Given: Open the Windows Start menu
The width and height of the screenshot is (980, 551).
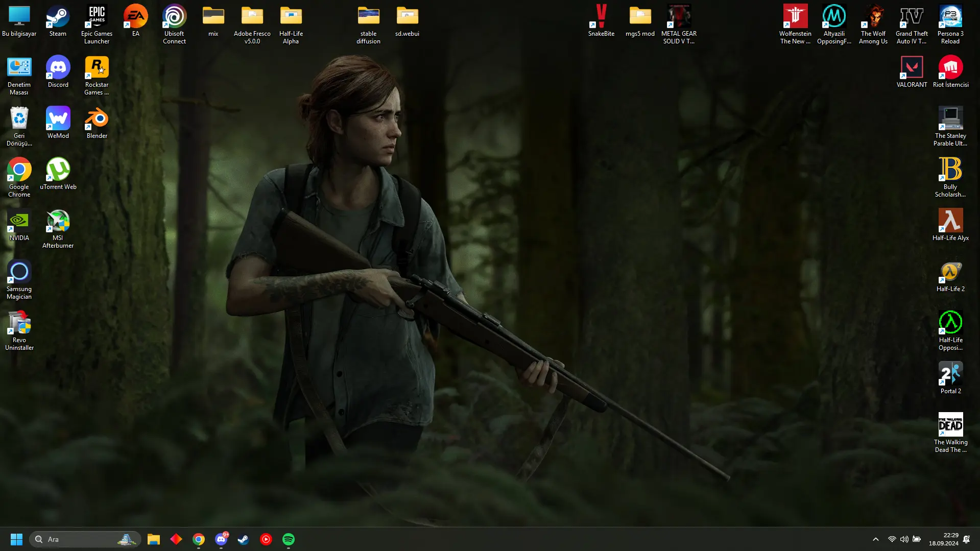Looking at the screenshot, I should (x=16, y=539).
